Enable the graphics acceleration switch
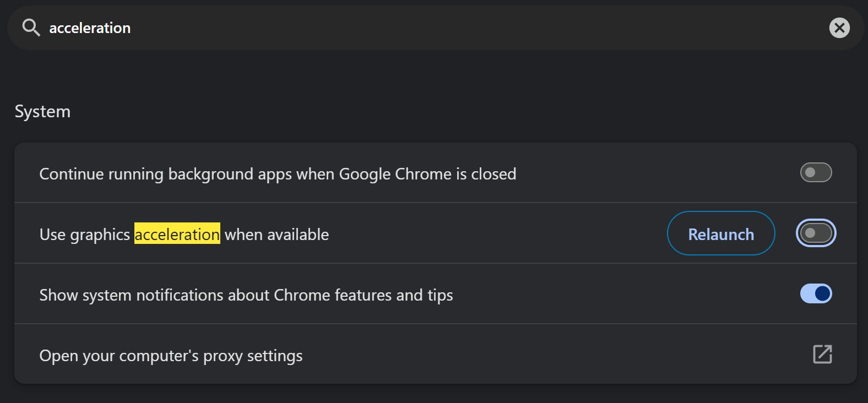This screenshot has width=868, height=403. pos(816,233)
